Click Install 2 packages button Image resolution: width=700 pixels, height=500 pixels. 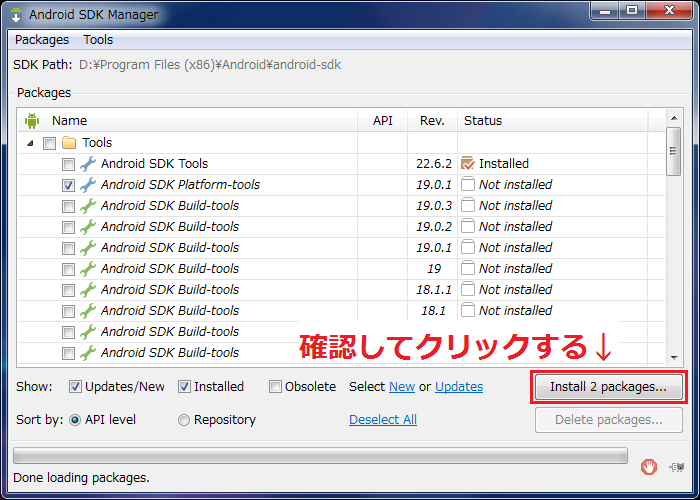click(608, 387)
